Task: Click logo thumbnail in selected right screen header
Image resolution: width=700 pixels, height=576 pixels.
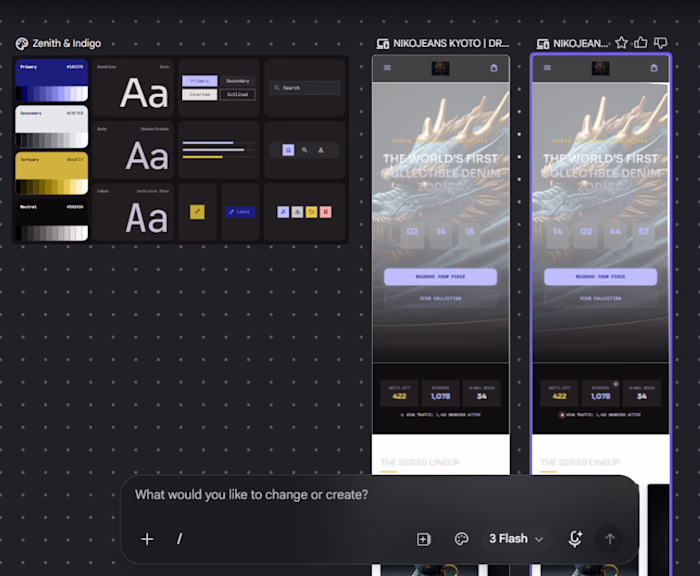Action: (600, 68)
